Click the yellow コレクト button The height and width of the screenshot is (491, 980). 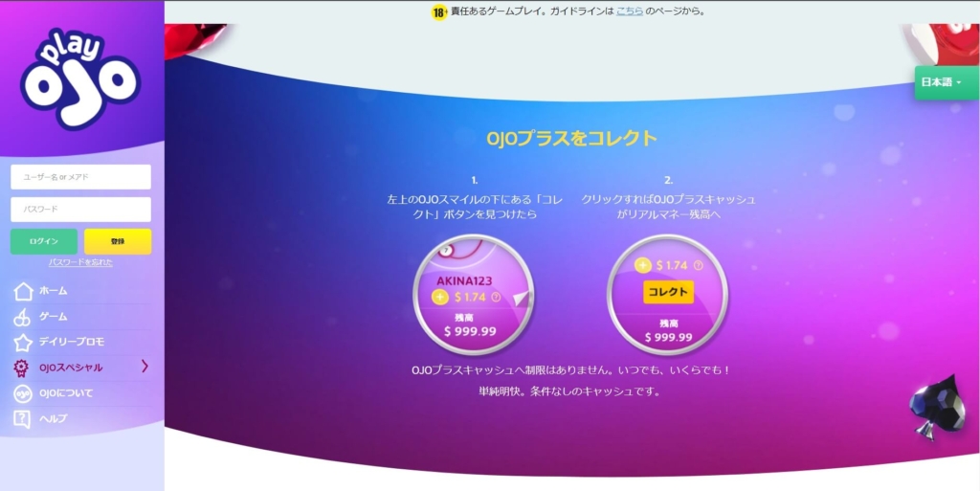(668, 292)
